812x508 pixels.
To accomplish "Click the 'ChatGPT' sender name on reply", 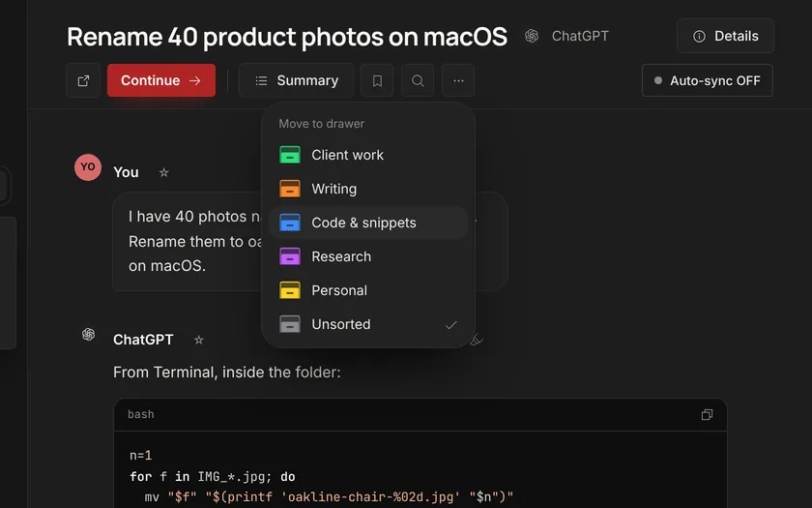I will coord(143,340).
